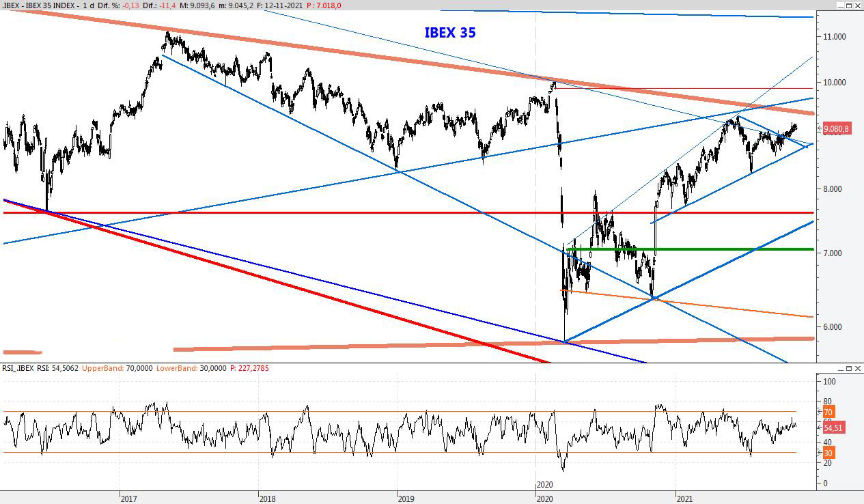Click the 11.000 level on price axis
864x504 pixels.
point(833,37)
